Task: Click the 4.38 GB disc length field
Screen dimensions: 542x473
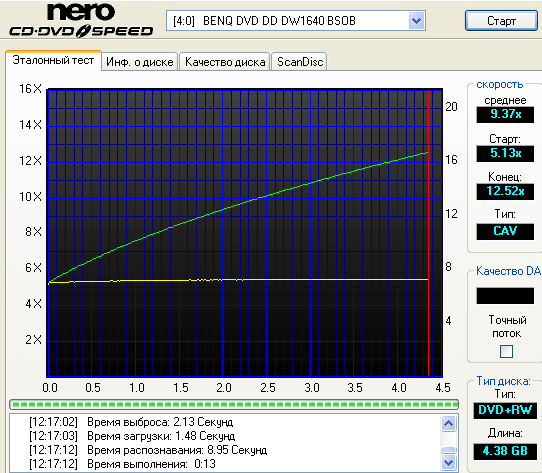Action: [505, 451]
